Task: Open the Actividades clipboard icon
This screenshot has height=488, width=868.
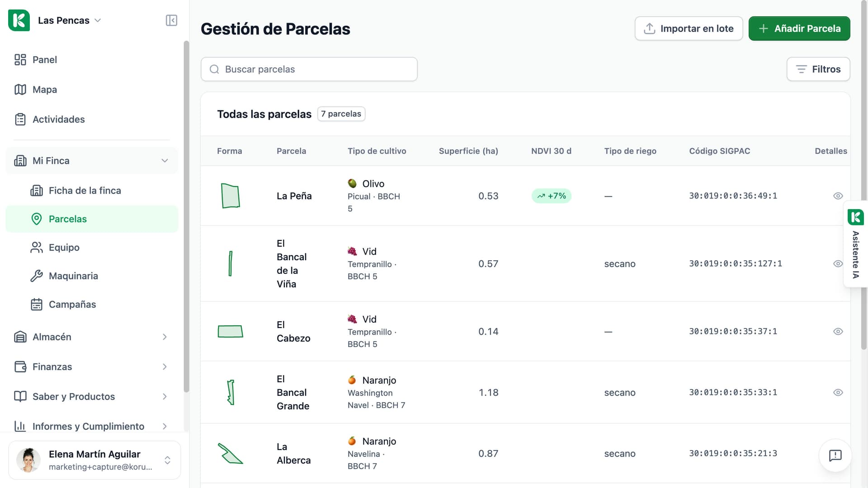Action: pos(20,119)
